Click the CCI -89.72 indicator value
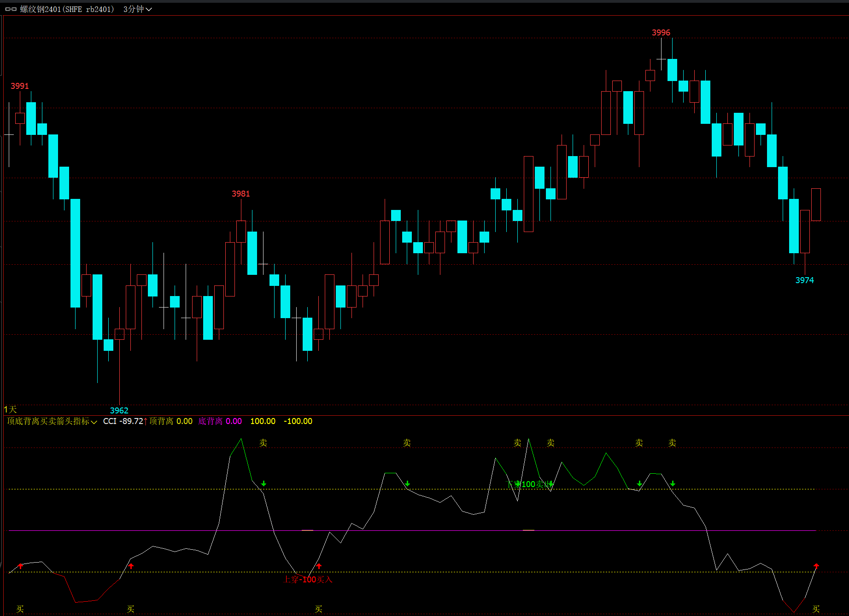The width and height of the screenshot is (849, 616). pyautogui.click(x=123, y=421)
